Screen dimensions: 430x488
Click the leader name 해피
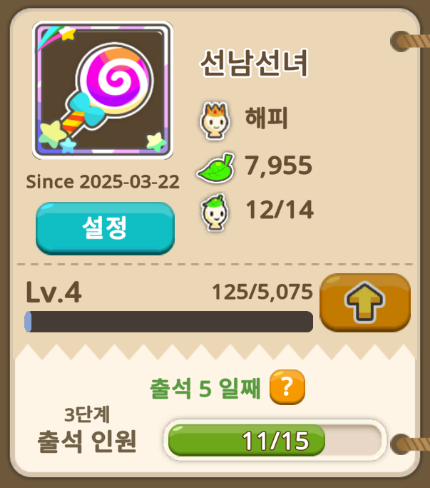coord(266,118)
